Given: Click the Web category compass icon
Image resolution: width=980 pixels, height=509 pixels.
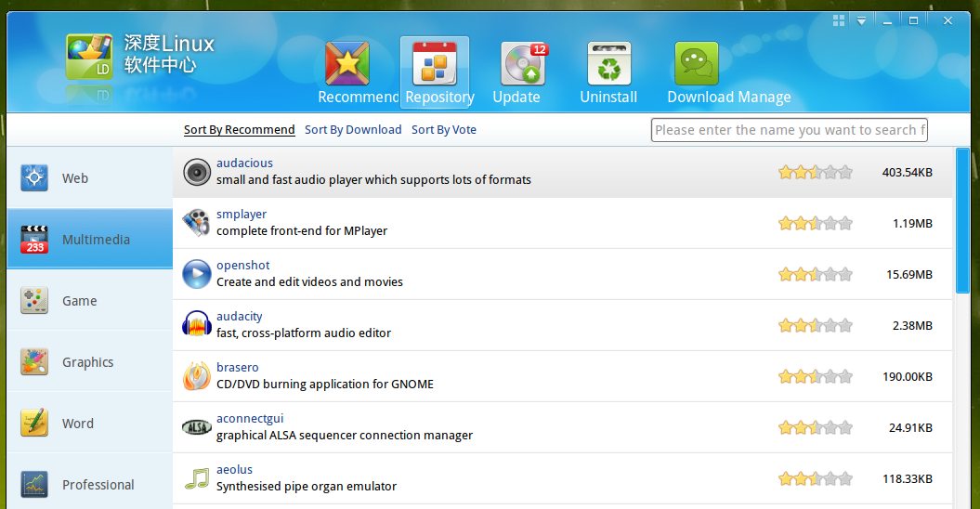Looking at the screenshot, I should coord(34,177).
